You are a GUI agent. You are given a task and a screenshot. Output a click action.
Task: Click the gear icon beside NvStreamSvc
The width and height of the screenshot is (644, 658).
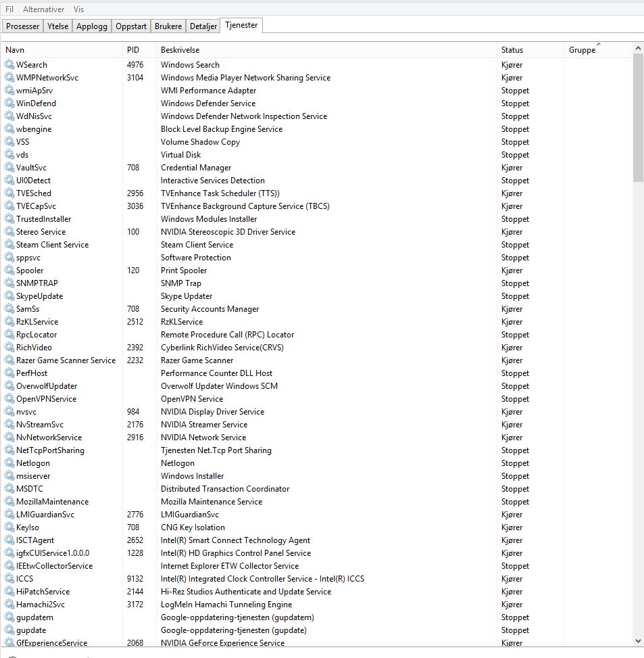[x=9, y=424]
